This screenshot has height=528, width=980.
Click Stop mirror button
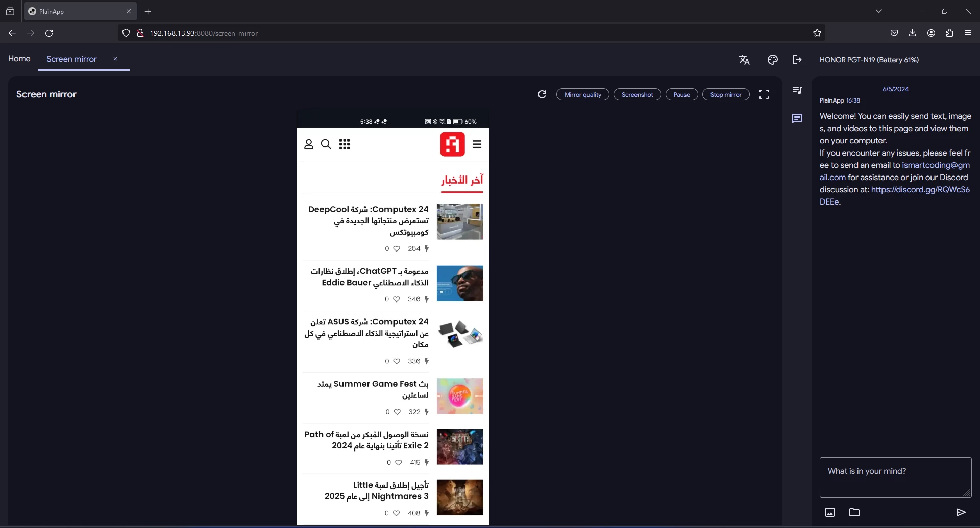pyautogui.click(x=726, y=95)
